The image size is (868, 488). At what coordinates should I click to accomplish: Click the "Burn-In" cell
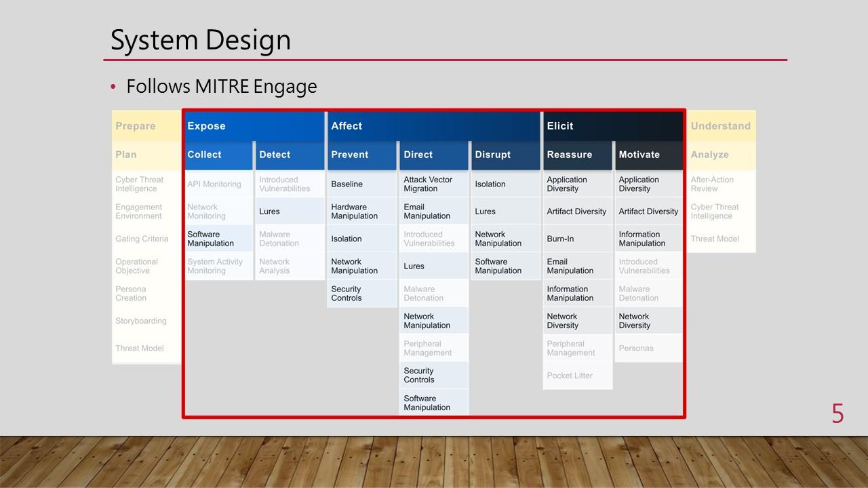click(x=577, y=239)
